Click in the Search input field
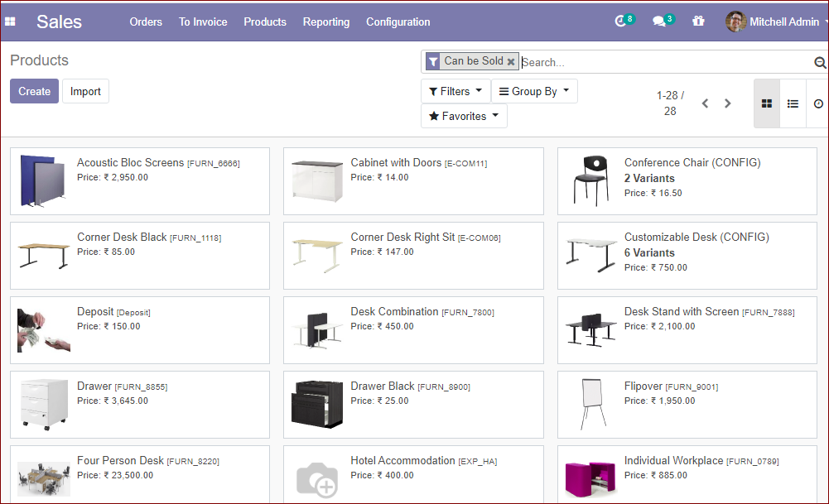The image size is (829, 504). 663,62
